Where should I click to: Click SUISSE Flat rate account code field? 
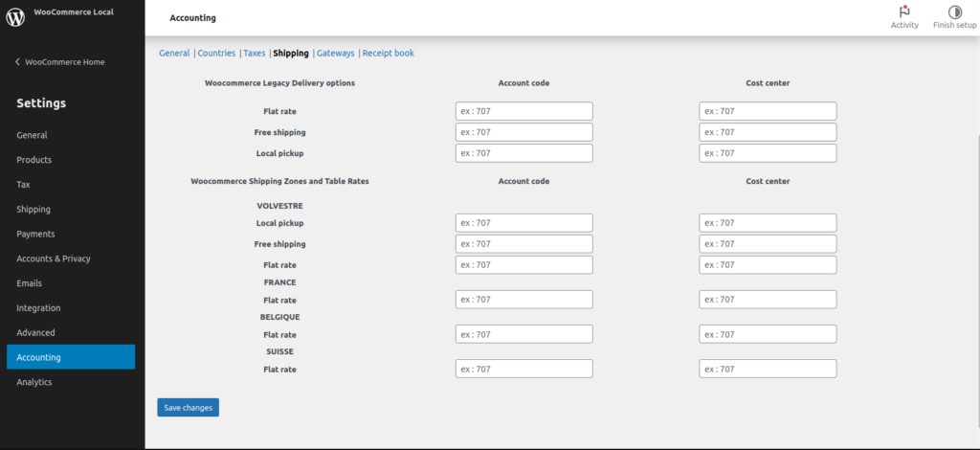click(523, 369)
